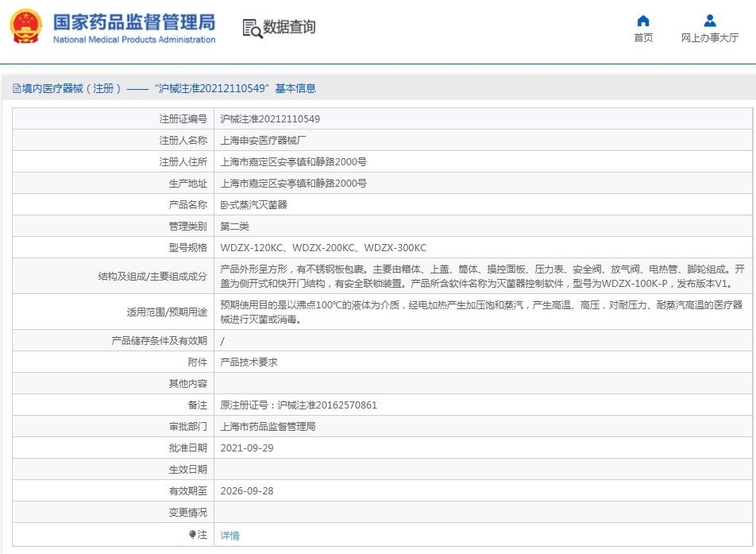Image resolution: width=756 pixels, height=554 pixels.
Task: Click the 生产地址 row label
Action: coord(188,184)
